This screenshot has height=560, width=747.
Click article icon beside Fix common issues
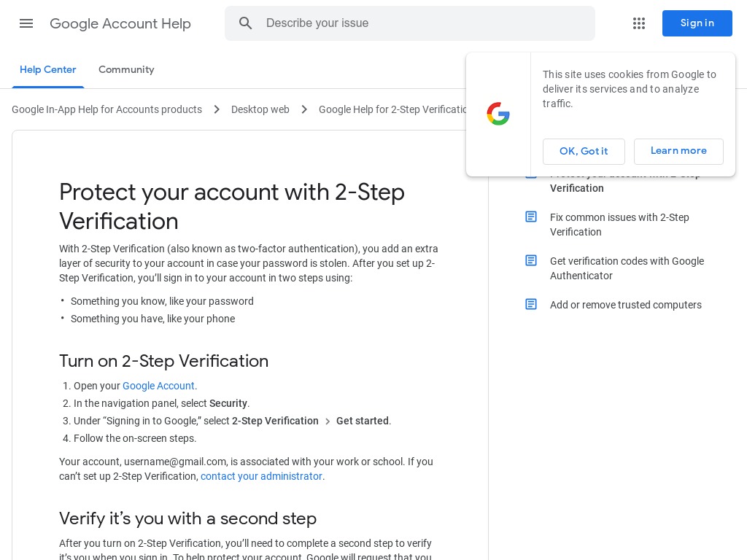[x=531, y=217]
